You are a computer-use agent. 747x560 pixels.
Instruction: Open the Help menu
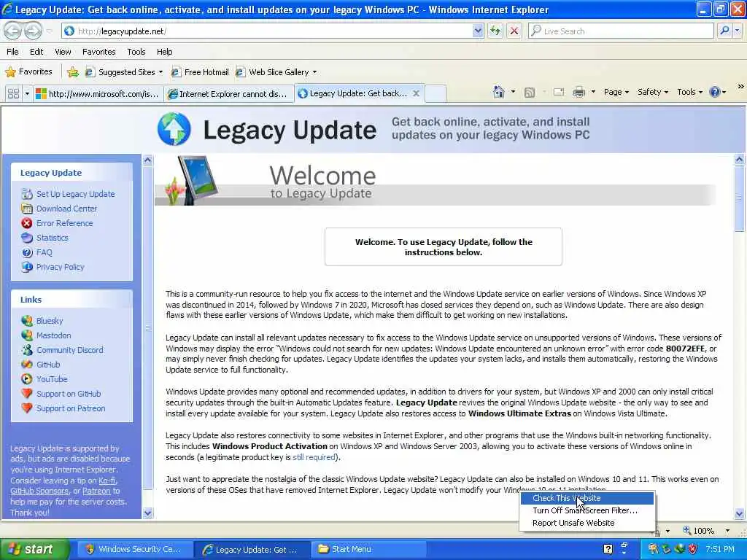coord(164,52)
